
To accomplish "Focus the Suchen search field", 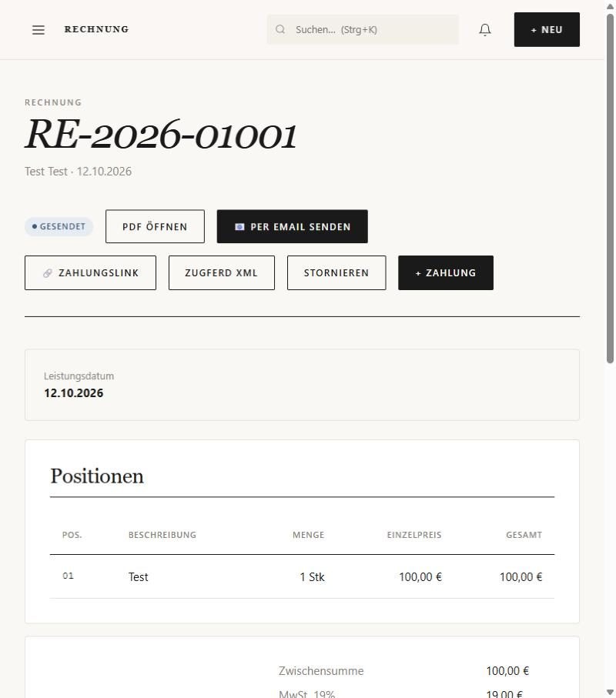I will [x=363, y=29].
